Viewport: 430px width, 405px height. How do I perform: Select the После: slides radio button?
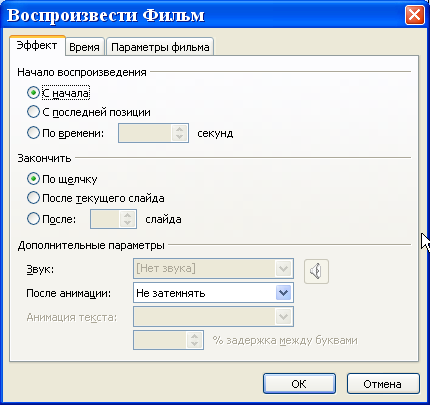click(33, 219)
